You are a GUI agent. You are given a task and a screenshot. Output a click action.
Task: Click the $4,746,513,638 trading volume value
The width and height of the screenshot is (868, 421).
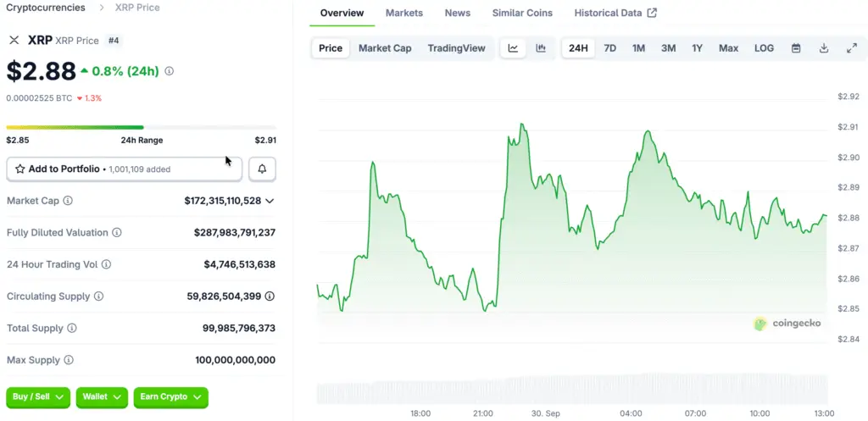click(239, 264)
